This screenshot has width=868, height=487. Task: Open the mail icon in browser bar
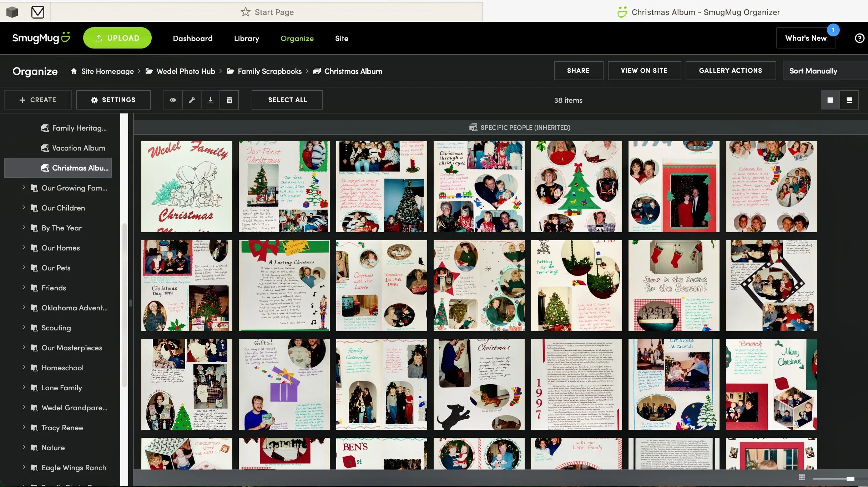37,12
